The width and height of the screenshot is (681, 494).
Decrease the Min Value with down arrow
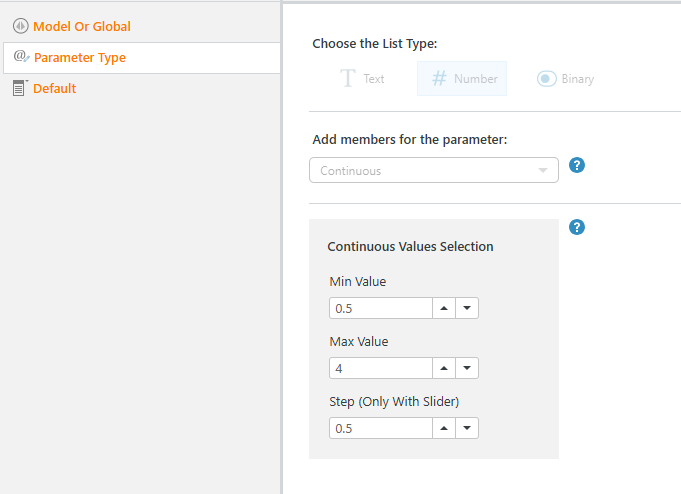tap(467, 308)
